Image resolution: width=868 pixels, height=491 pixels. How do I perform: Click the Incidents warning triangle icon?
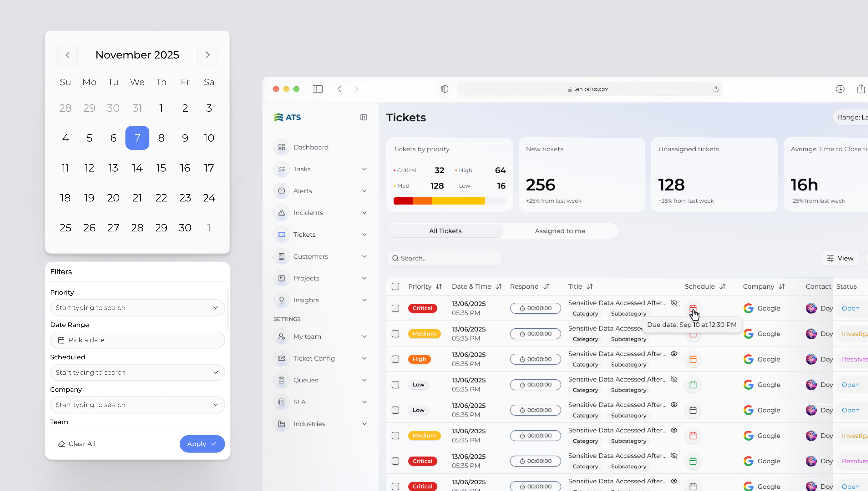281,213
